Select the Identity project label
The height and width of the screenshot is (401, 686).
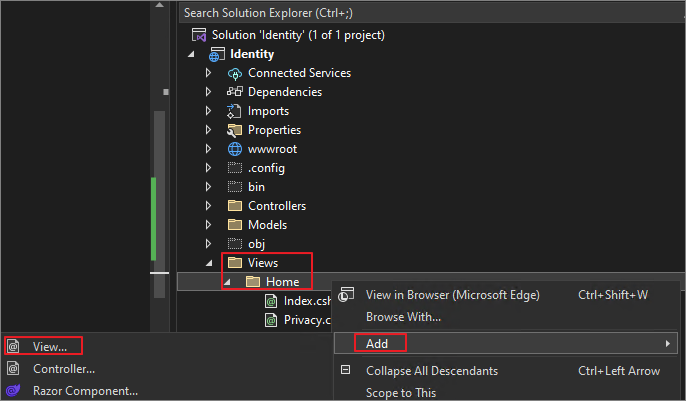(x=252, y=54)
